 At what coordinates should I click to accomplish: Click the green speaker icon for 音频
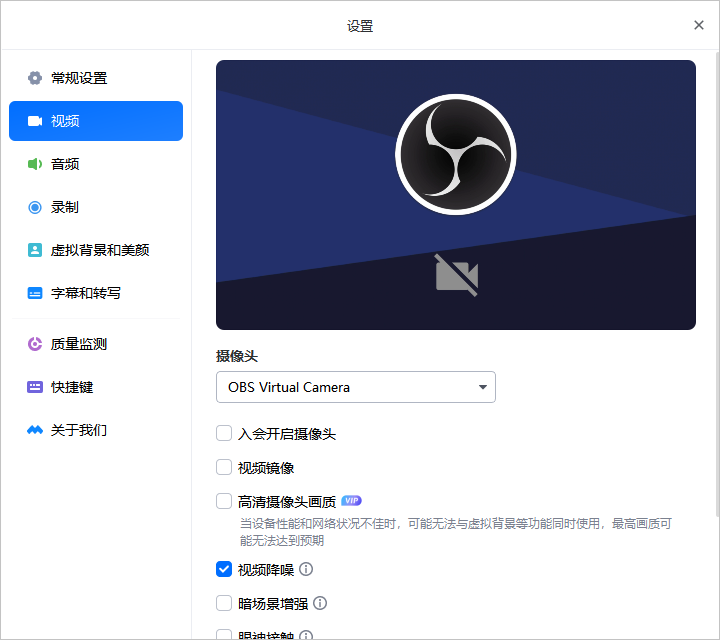35,164
